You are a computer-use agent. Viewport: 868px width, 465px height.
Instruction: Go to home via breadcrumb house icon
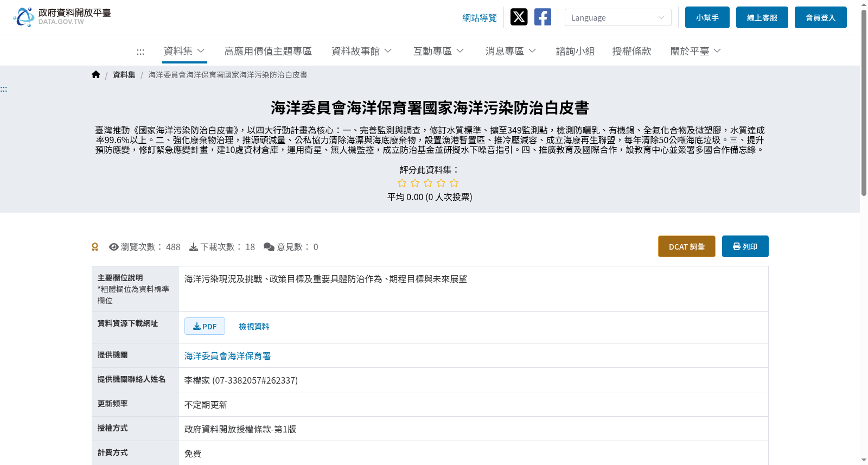point(96,75)
